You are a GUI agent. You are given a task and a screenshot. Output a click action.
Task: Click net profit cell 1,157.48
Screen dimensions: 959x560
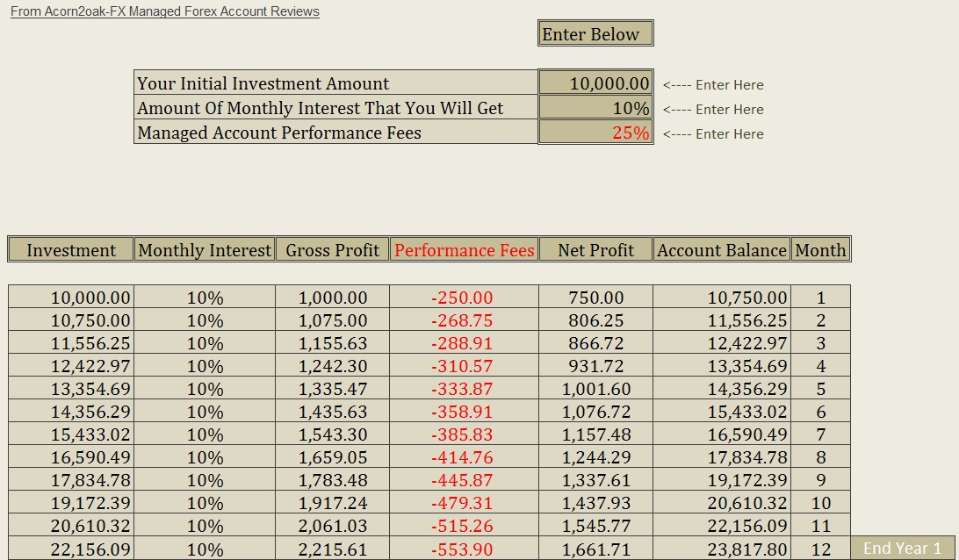tap(595, 434)
